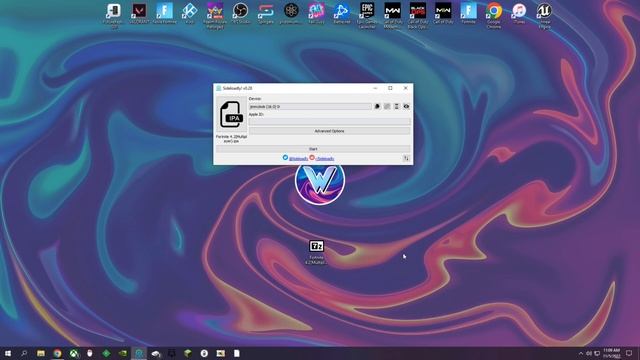The width and height of the screenshot is (640, 360).
Task: Open the leftmost desktop shortcut next to VALORANT
Action: click(x=114, y=16)
